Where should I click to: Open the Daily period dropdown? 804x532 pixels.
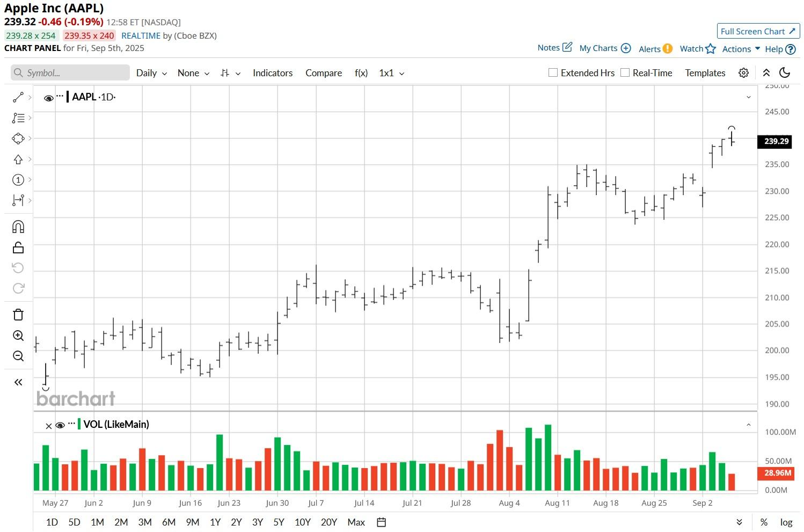151,73
